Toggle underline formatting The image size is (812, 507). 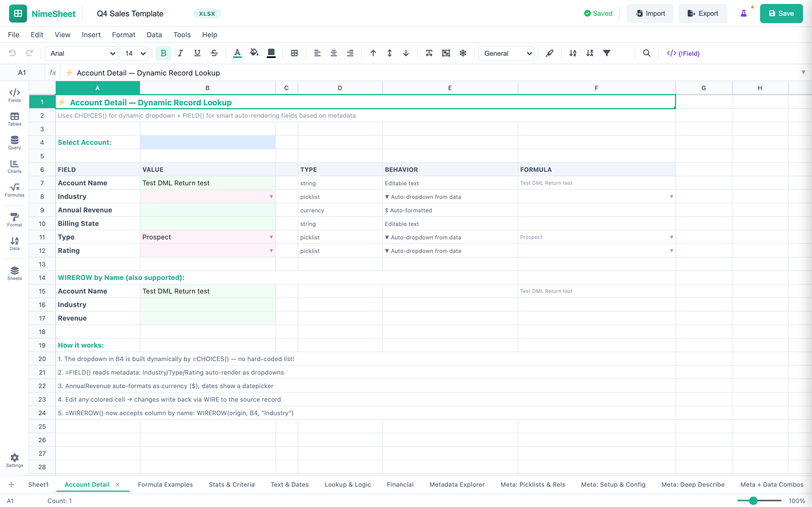pyautogui.click(x=197, y=53)
